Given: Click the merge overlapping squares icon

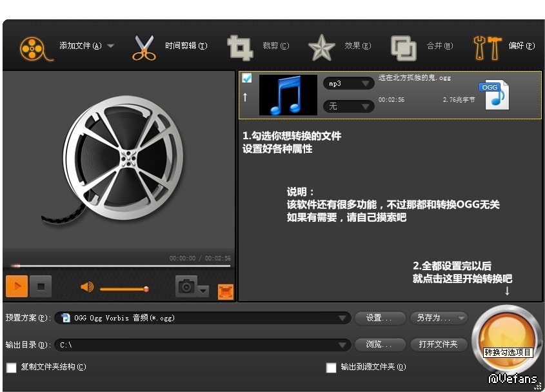Looking at the screenshot, I should (404, 48).
